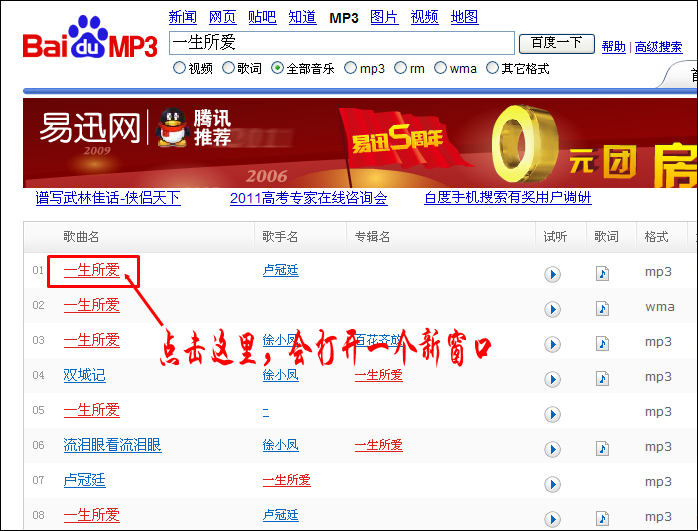Viewport: 698px width, 531px height.
Task: Play preview for row 02 wma song
Action: (552, 309)
